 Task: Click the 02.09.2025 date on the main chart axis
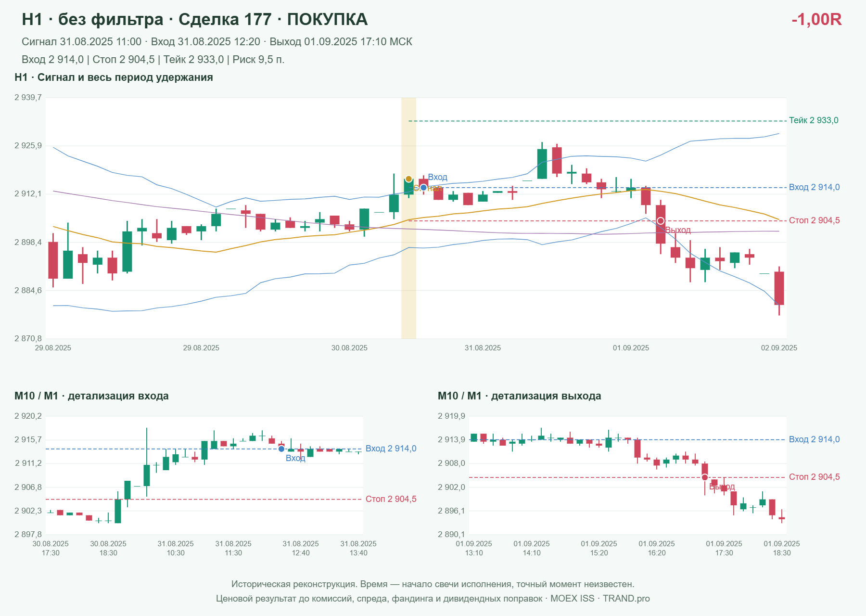tap(779, 348)
